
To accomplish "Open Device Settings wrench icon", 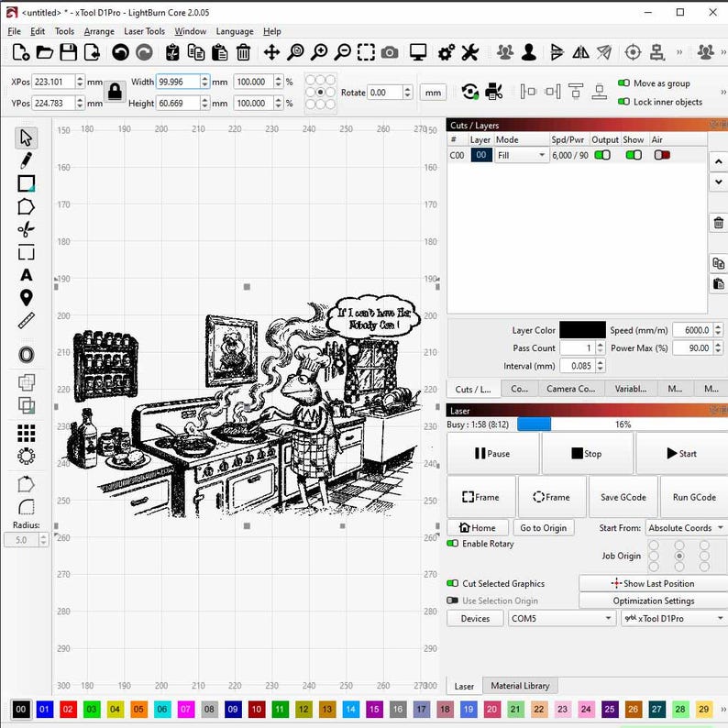I will [x=469, y=52].
